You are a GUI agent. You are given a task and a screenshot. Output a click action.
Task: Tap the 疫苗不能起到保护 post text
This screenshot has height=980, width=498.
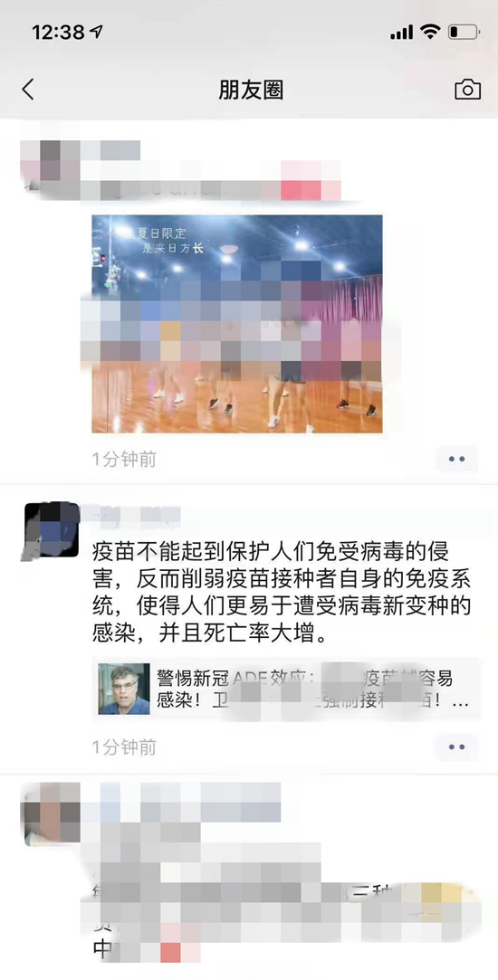click(281, 594)
